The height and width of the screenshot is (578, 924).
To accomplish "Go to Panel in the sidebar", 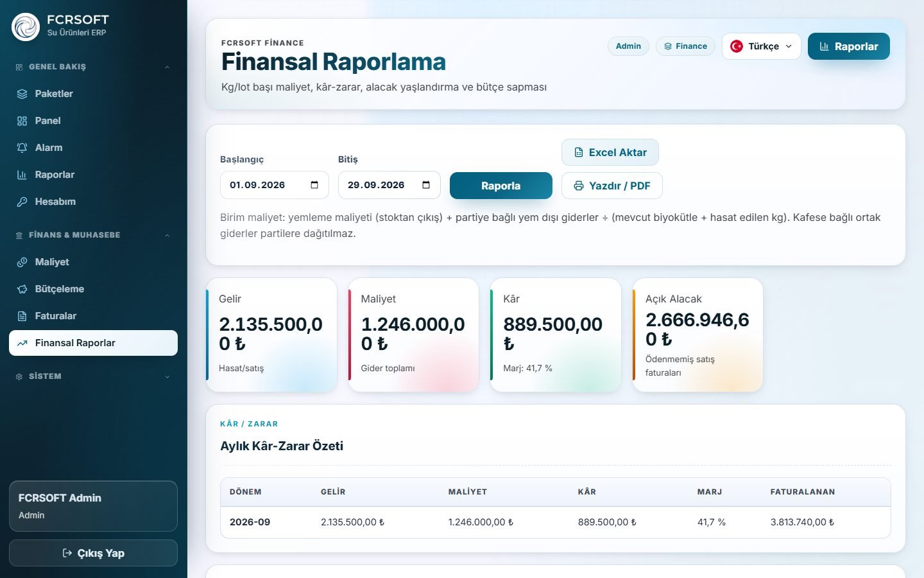I will [93, 121].
